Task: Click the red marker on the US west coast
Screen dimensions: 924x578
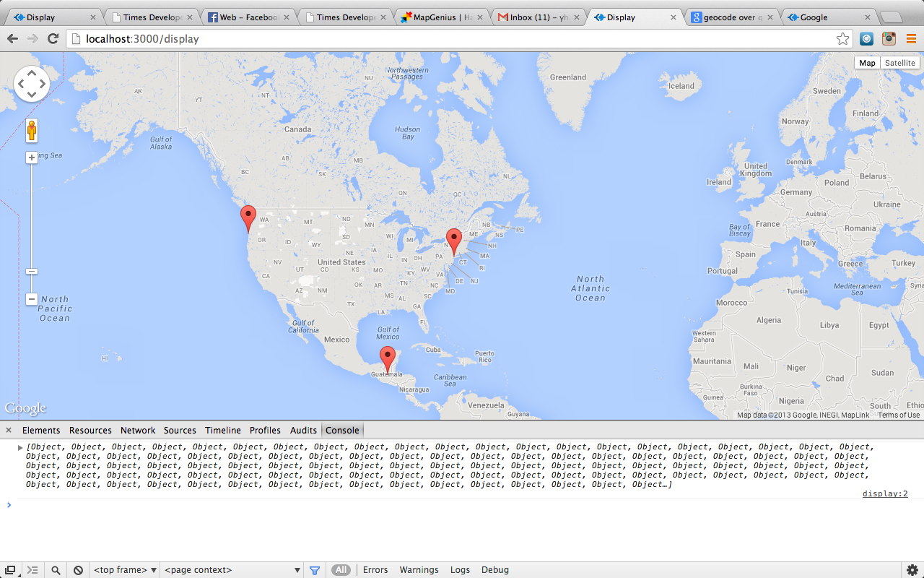Action: [x=248, y=218]
